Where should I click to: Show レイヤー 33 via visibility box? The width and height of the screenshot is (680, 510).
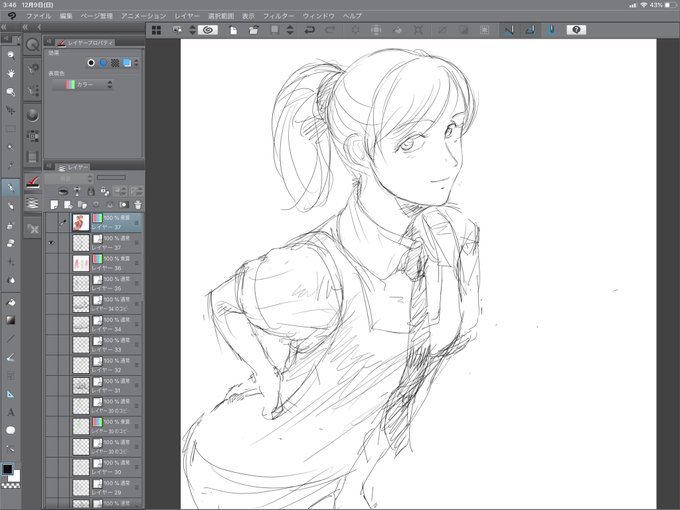tap(52, 345)
